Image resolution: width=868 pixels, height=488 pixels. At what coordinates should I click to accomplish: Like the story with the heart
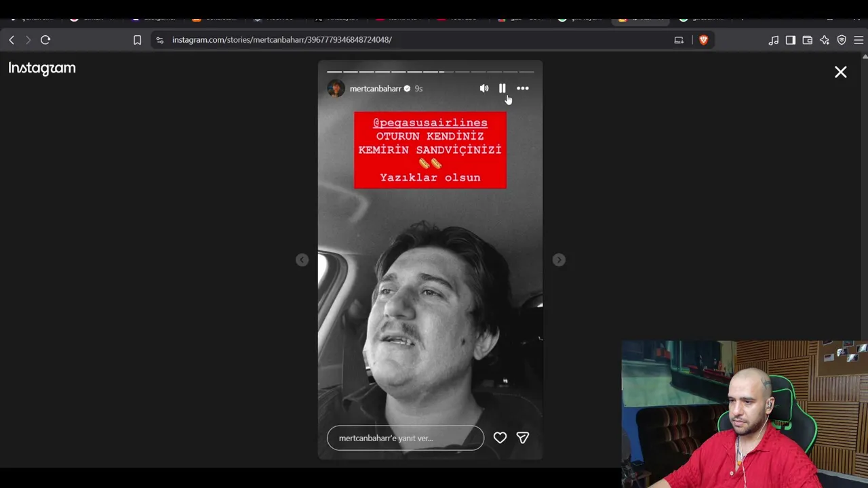click(x=500, y=438)
